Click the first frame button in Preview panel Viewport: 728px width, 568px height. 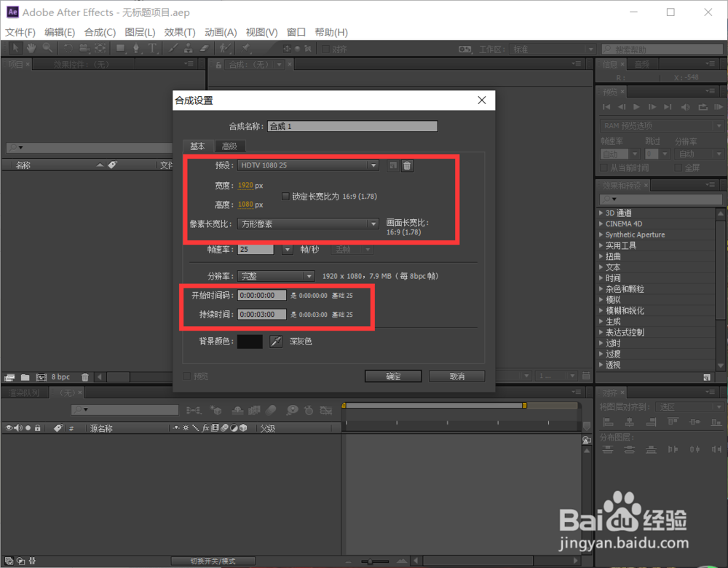606,107
